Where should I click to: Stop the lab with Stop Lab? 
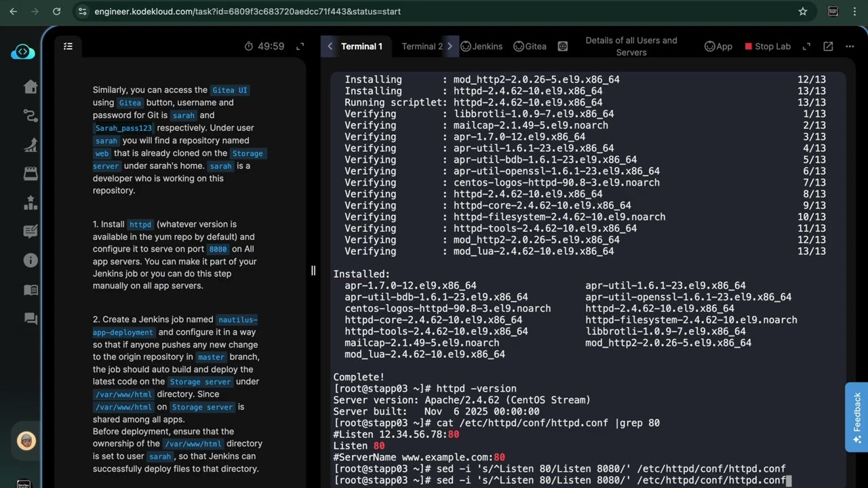768,46
